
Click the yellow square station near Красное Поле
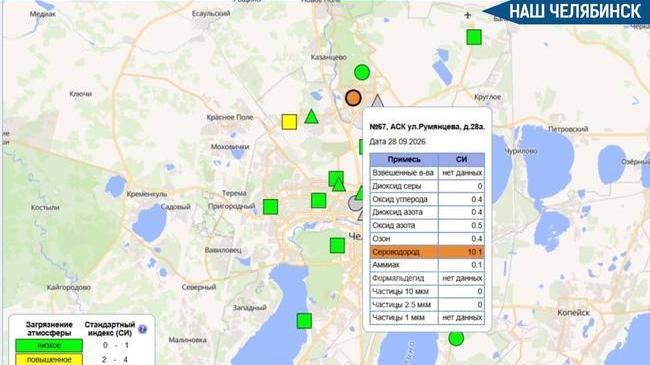point(289,122)
